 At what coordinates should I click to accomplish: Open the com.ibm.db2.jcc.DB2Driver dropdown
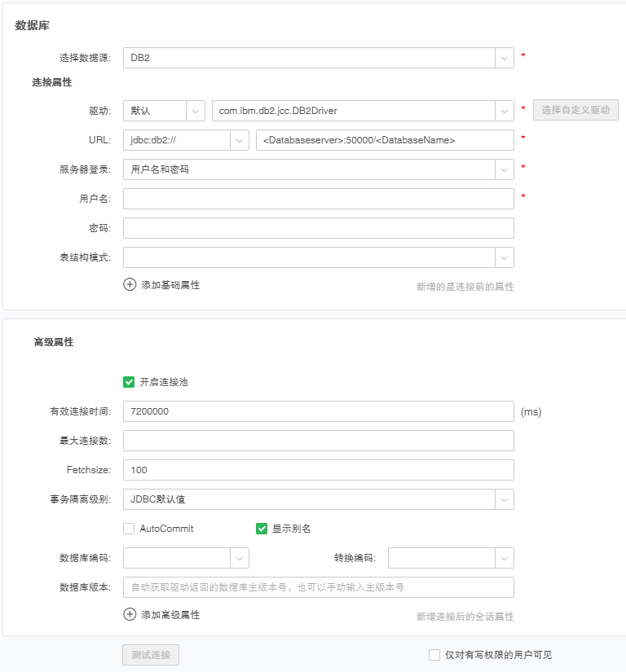coord(505,110)
